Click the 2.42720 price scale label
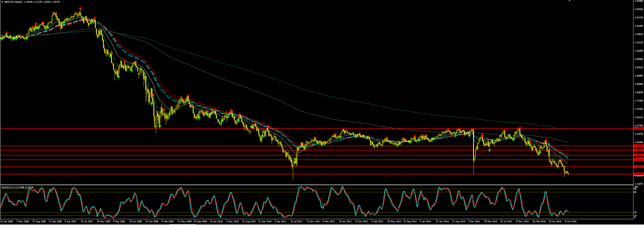Viewport: 644px width, 225px height. (639, 18)
